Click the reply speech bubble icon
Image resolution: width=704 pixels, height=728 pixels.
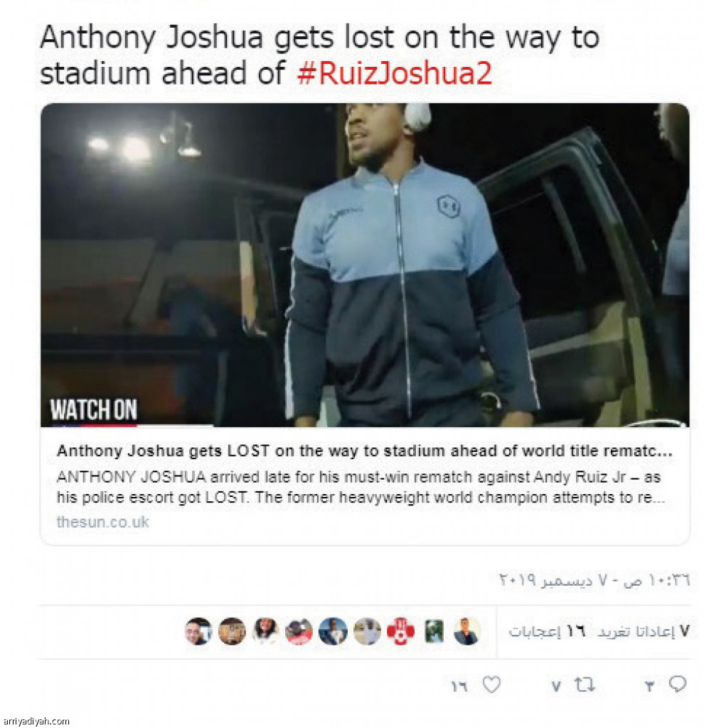[678, 684]
